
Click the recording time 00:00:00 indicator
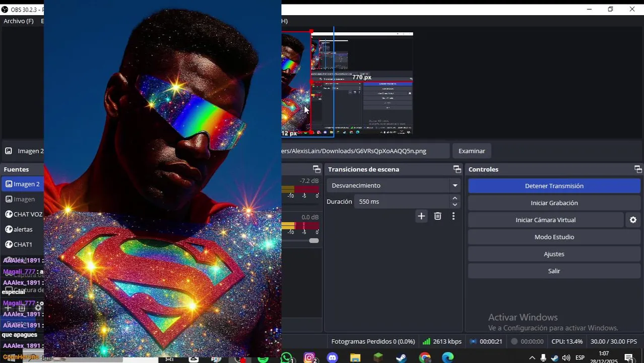coord(527,342)
